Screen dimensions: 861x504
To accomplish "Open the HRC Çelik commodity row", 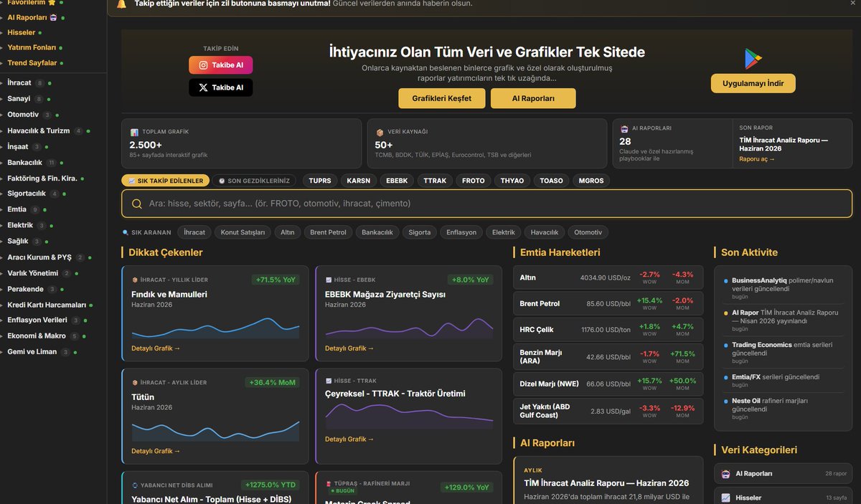I will (x=608, y=330).
